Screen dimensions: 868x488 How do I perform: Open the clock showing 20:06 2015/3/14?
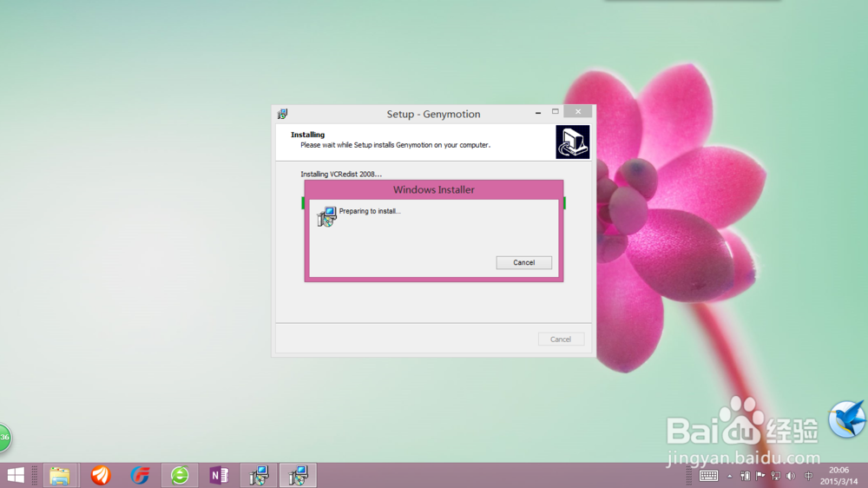pyautogui.click(x=838, y=476)
